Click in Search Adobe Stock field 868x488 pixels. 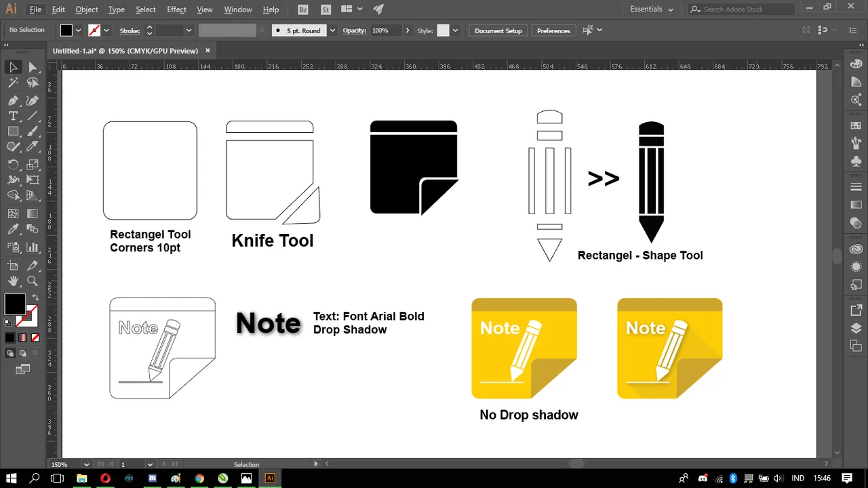pyautogui.click(x=741, y=9)
